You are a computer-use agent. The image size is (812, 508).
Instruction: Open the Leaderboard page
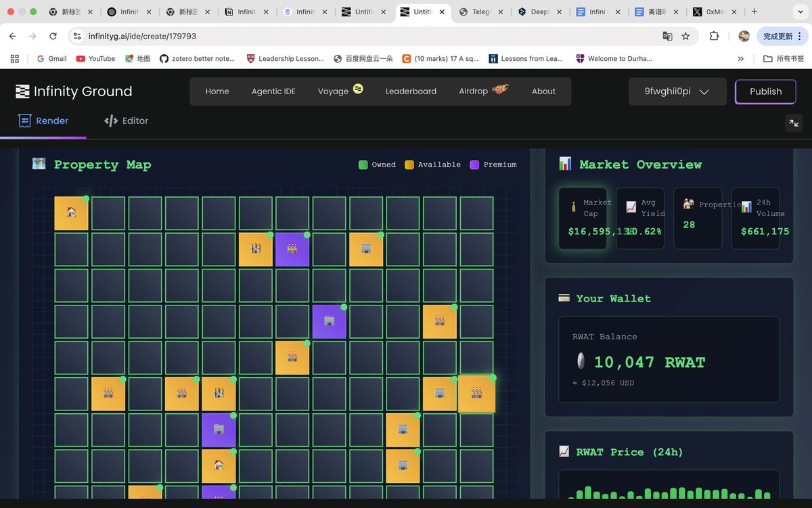pyautogui.click(x=411, y=91)
